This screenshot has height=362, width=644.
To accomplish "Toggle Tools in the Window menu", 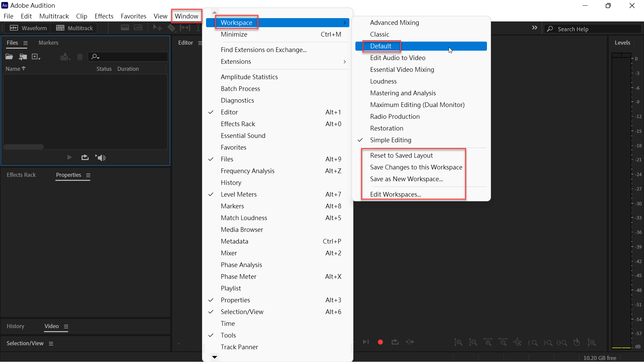I will (278, 335).
